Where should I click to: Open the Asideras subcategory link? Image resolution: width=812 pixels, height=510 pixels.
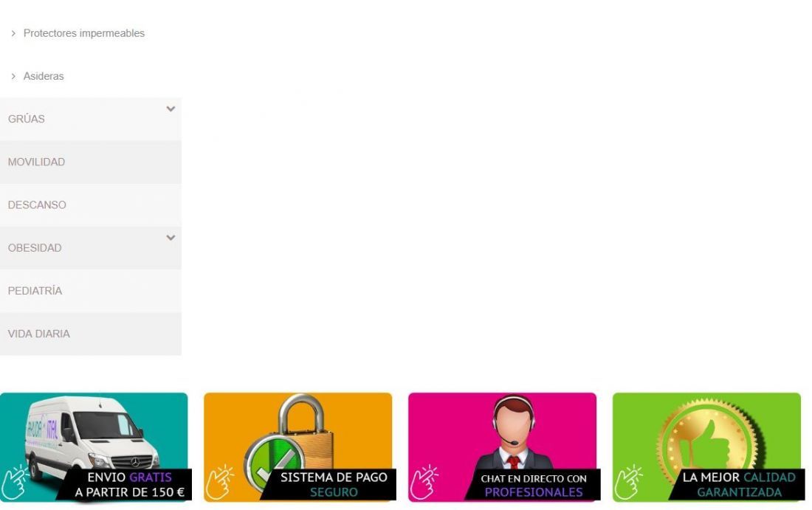44,76
